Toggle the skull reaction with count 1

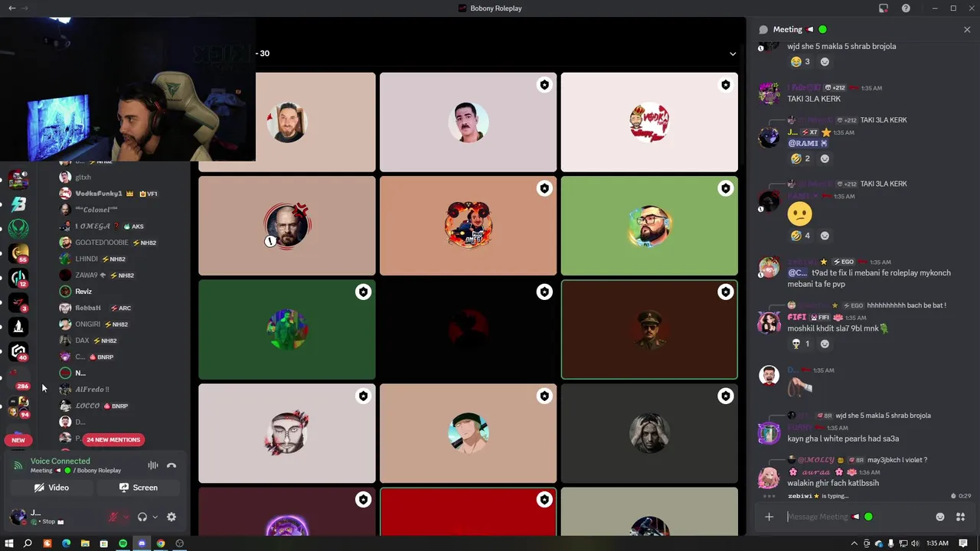coord(801,344)
